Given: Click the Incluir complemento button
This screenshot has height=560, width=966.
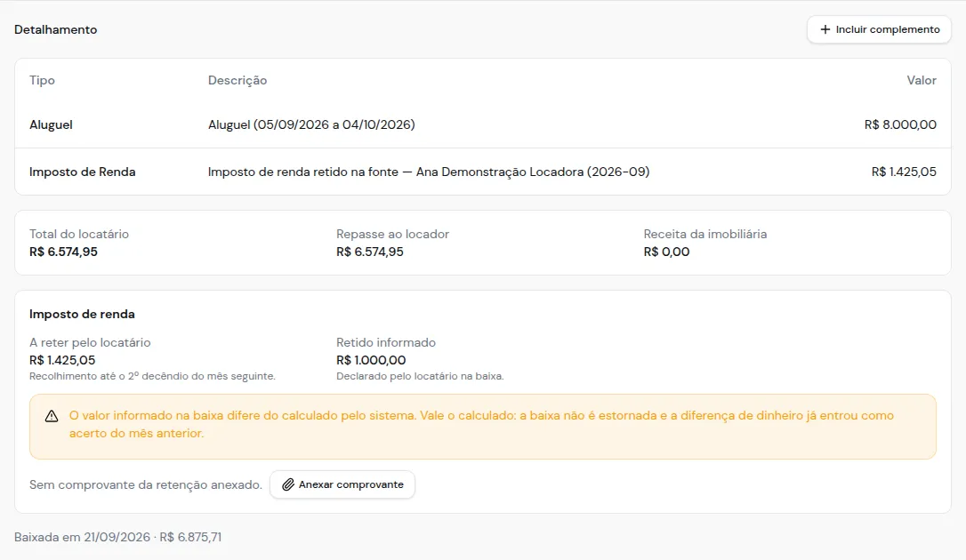Looking at the screenshot, I should [x=879, y=29].
